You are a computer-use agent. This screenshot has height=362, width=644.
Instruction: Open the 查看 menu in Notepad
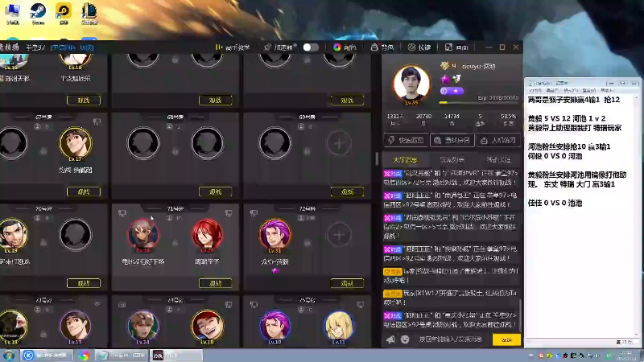click(x=588, y=90)
